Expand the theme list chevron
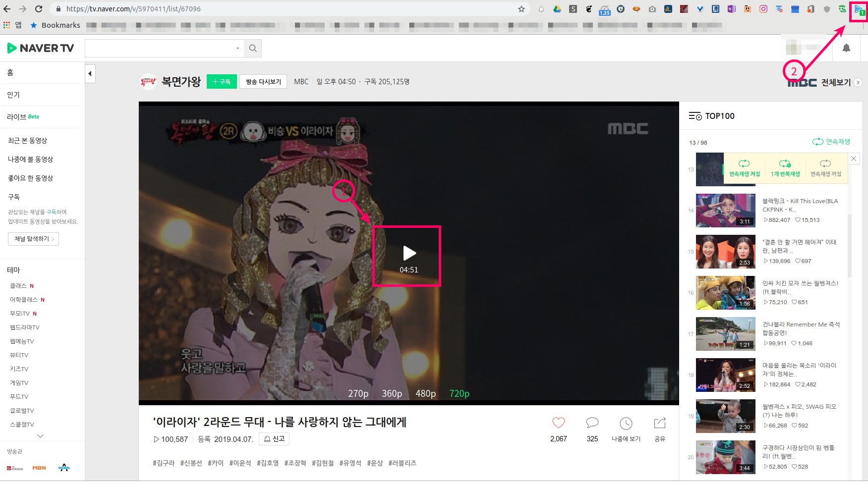 [x=41, y=436]
